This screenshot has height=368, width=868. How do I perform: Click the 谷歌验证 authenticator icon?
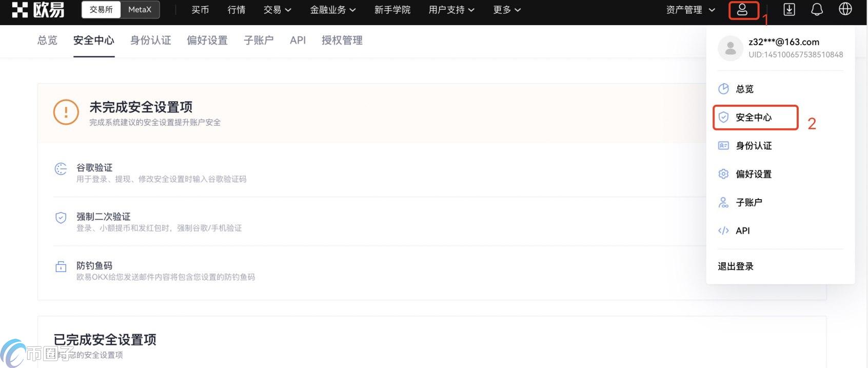coord(61,169)
